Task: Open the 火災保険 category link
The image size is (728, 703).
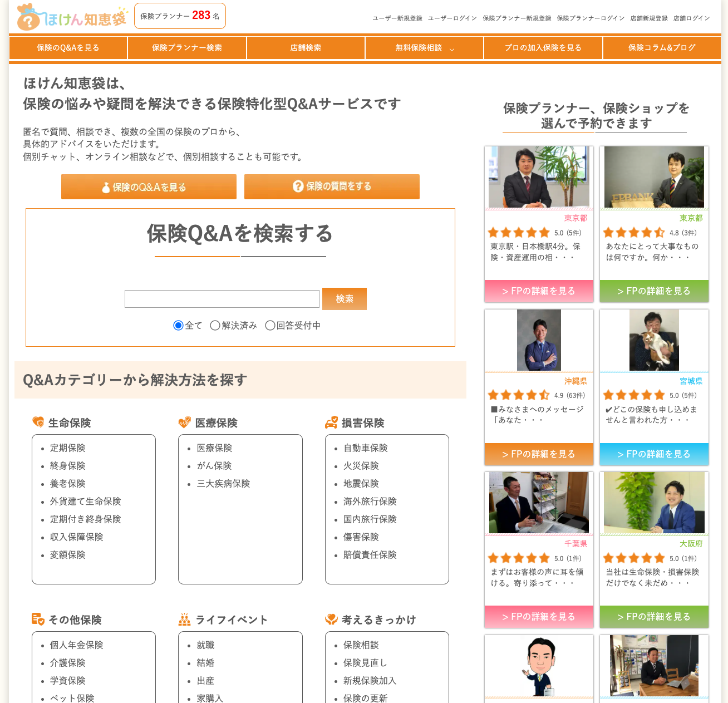Action: coord(361,466)
